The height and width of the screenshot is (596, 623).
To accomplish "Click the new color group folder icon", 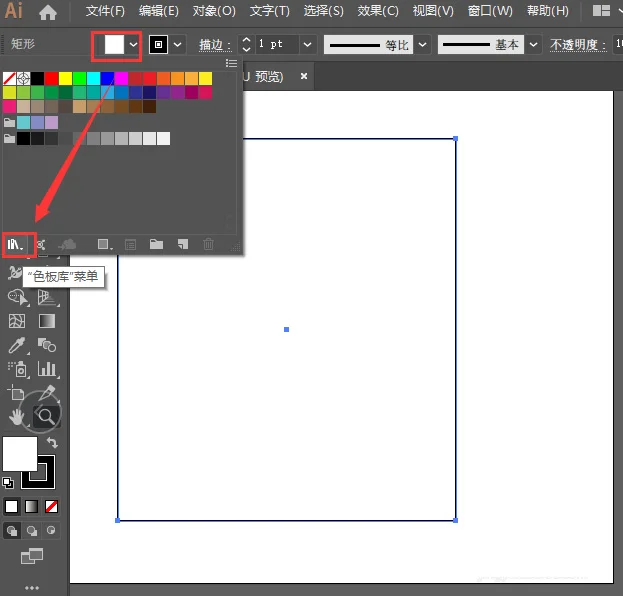I will pyautogui.click(x=156, y=244).
